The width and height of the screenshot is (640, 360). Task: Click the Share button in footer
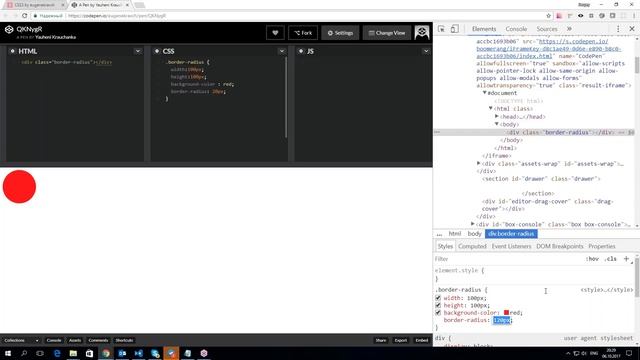[381, 340]
